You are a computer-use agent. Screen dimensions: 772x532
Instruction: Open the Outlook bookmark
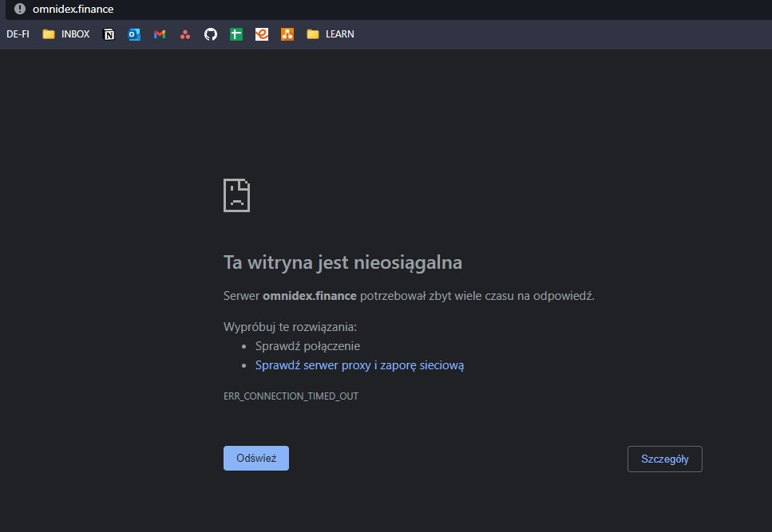(x=134, y=34)
